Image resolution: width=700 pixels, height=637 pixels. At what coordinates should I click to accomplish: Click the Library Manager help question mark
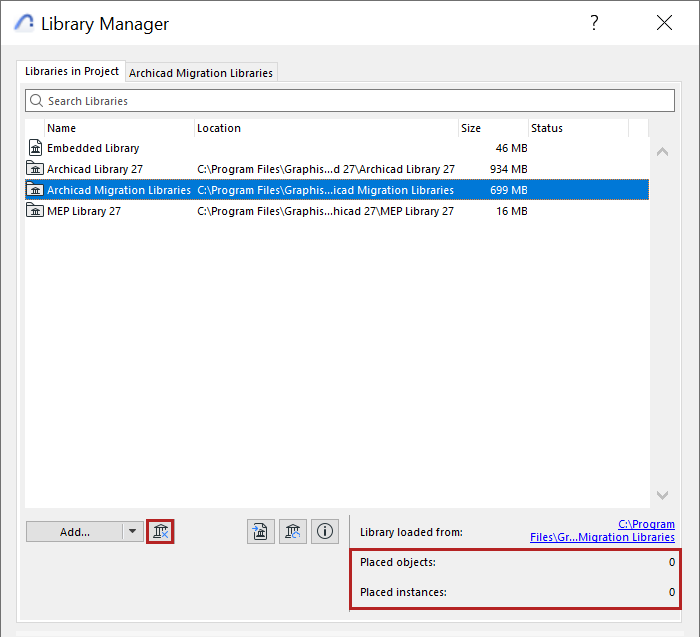(594, 23)
